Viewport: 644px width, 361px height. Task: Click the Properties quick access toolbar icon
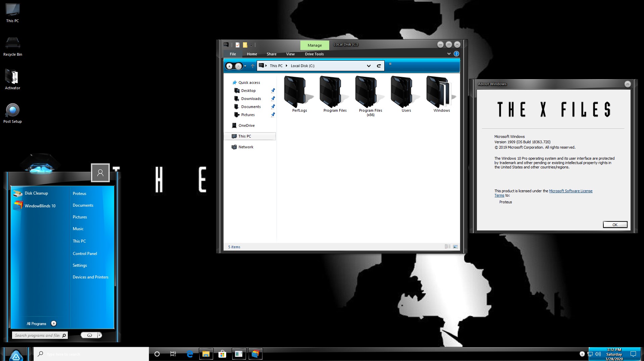238,45
